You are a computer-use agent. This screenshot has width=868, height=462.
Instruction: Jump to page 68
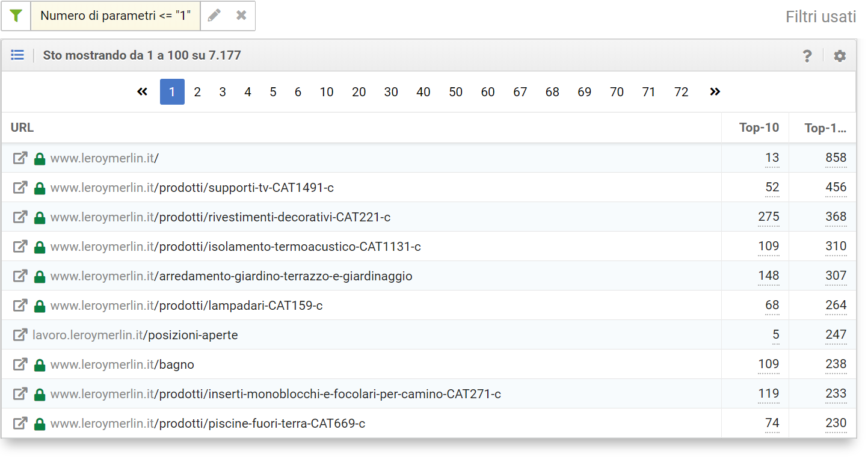point(552,91)
